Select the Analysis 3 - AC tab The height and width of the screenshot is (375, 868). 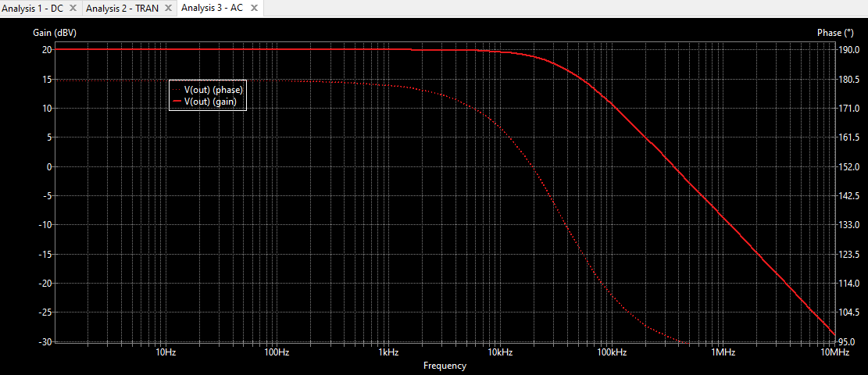(x=212, y=8)
